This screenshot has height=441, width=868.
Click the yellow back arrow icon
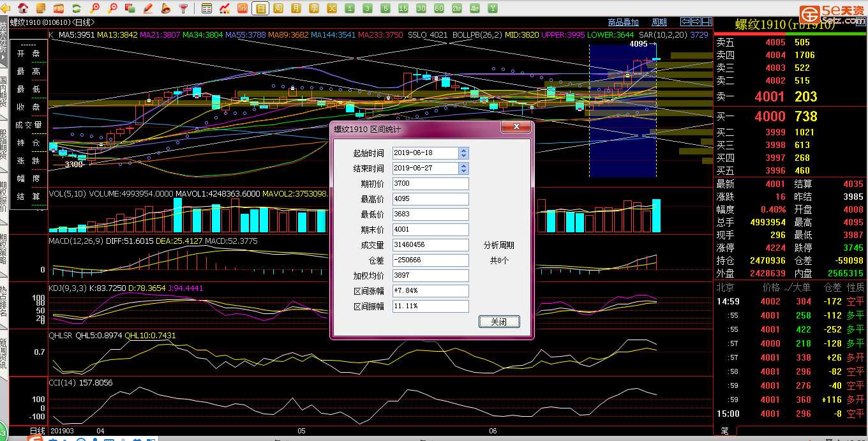pos(5,8)
